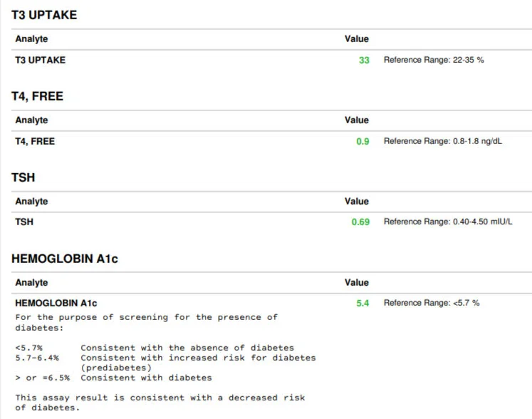Click 'Consistent with the absence of diabetes' line
Image resolution: width=532 pixels, height=419 pixels.
tap(187, 348)
